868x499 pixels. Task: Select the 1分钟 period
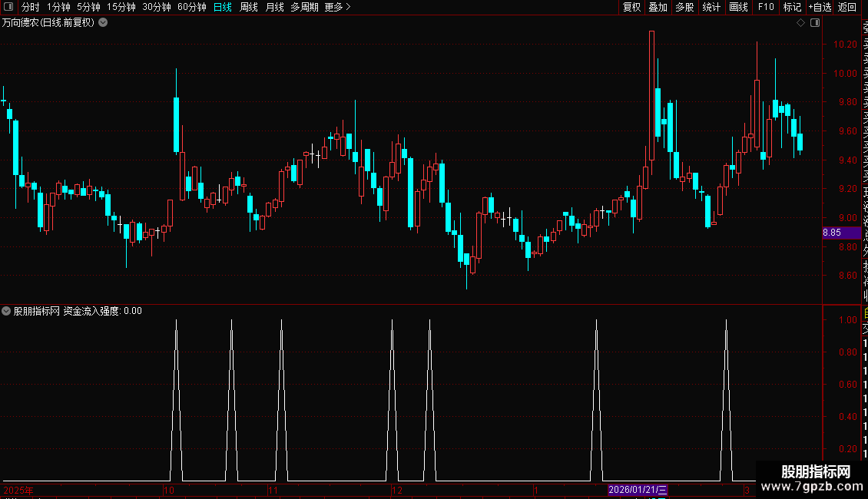point(58,7)
